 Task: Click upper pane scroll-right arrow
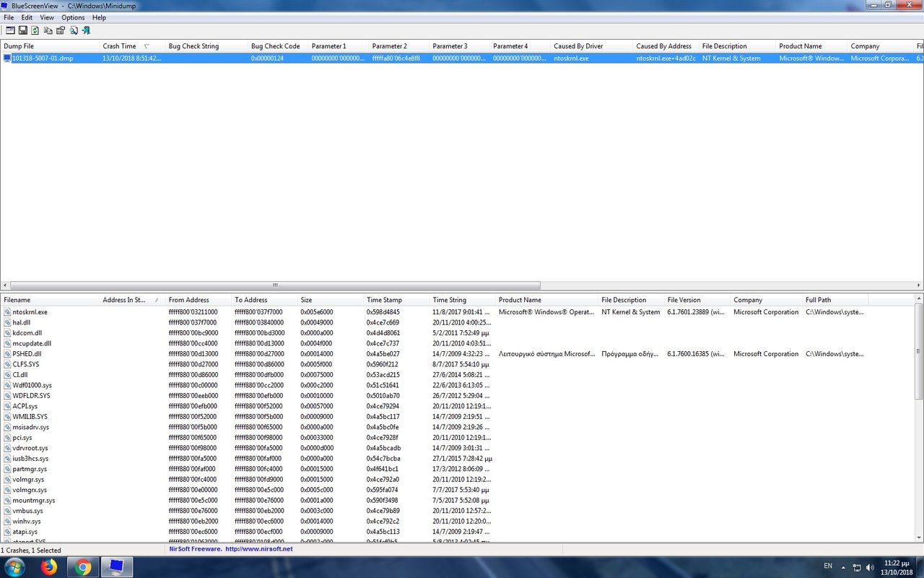(920, 285)
